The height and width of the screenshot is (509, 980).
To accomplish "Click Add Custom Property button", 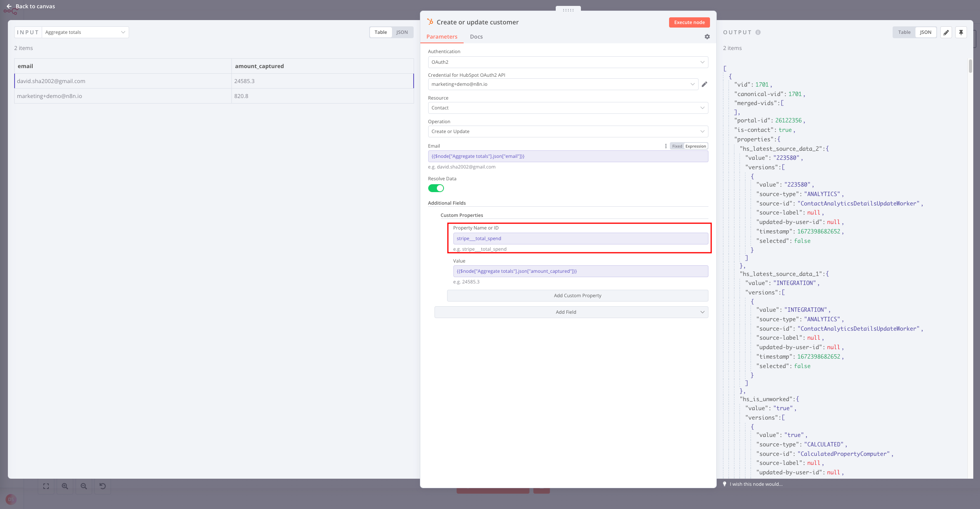I will (577, 296).
